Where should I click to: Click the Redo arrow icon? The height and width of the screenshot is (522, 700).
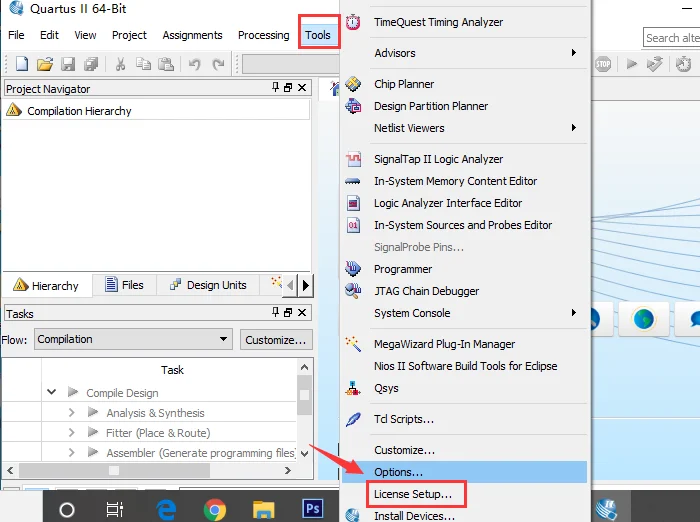pyautogui.click(x=218, y=64)
